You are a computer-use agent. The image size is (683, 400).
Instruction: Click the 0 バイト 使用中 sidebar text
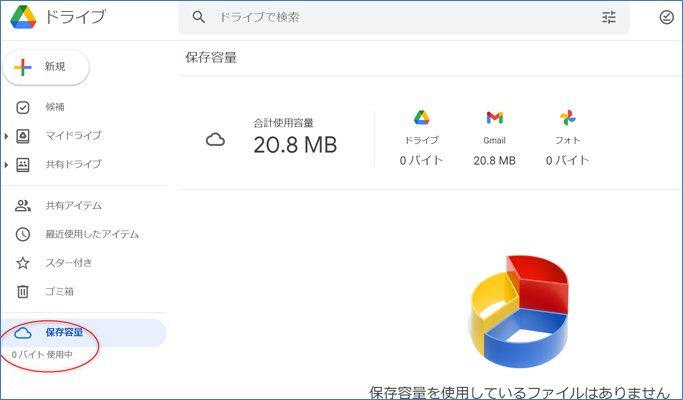tap(42, 355)
